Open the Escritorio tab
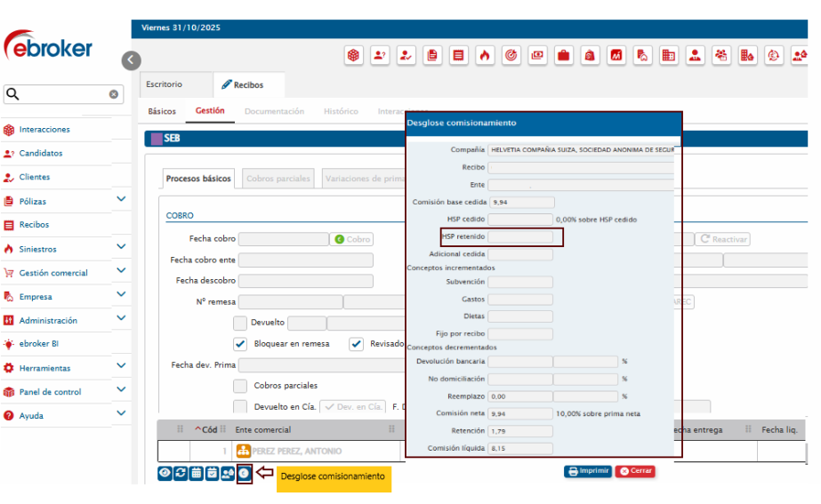Image resolution: width=821 pixels, height=504 pixels. (164, 84)
